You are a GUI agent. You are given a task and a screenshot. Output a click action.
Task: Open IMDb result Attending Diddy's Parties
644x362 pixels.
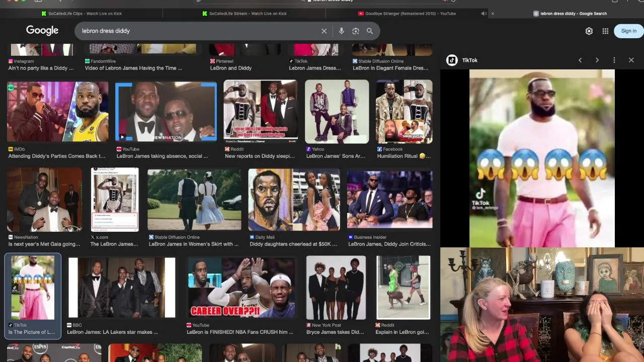[57, 112]
